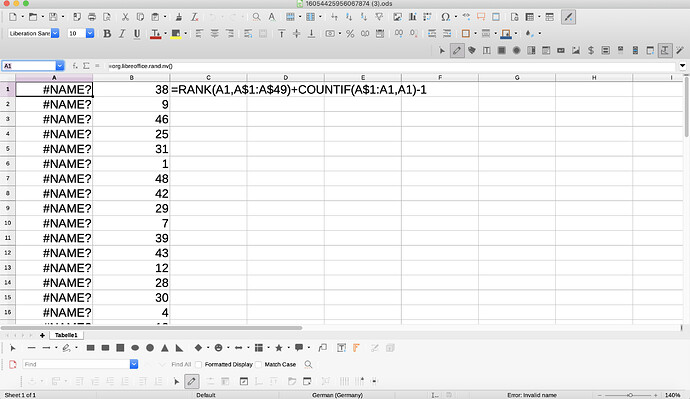Expand the Name Box dropdown

[60, 66]
